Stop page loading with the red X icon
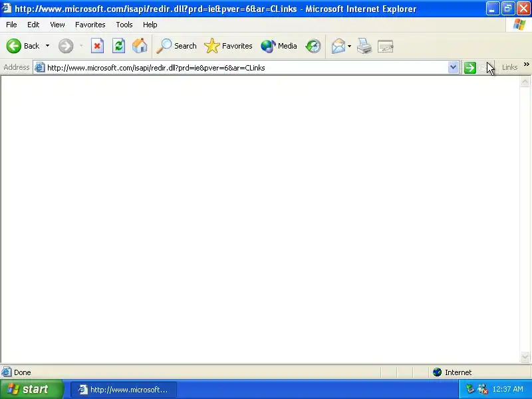The height and width of the screenshot is (399, 532). 97,46
